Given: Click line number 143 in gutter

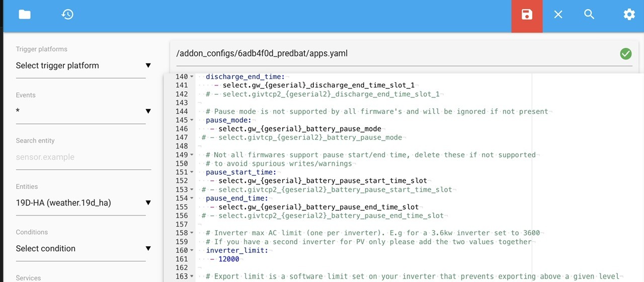Looking at the screenshot, I should point(182,103).
